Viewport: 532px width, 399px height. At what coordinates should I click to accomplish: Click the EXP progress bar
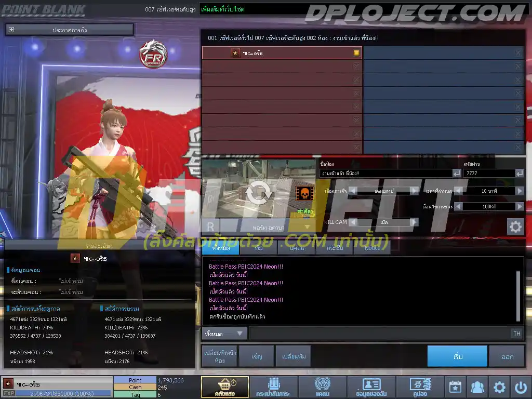(63, 393)
